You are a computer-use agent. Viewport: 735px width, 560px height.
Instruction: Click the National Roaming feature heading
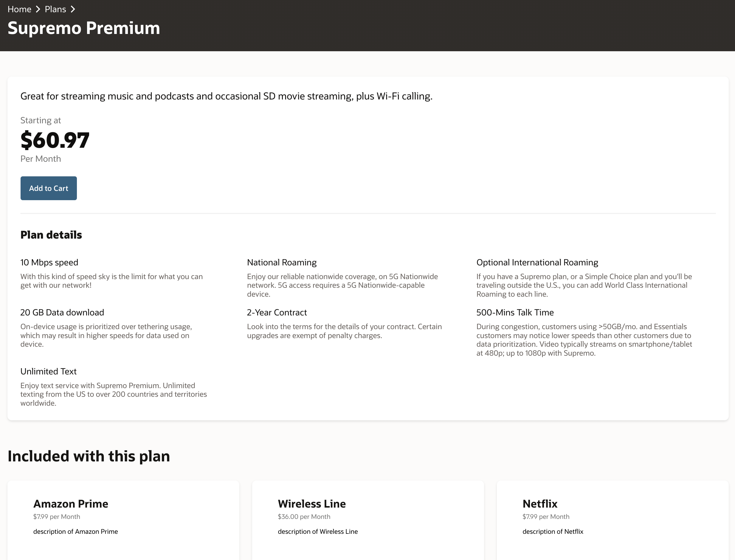coord(281,262)
